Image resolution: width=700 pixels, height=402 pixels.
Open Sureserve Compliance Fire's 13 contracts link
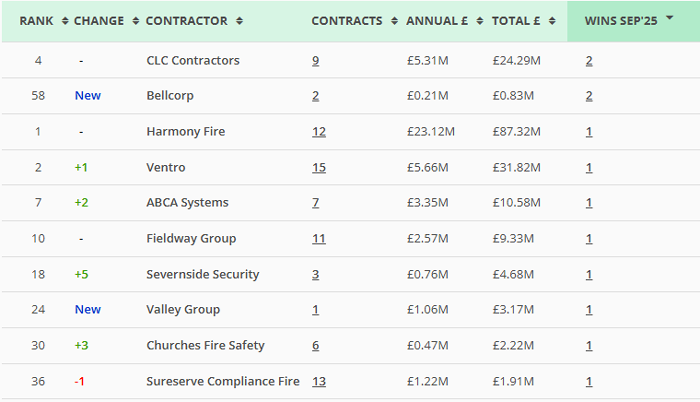[319, 381]
